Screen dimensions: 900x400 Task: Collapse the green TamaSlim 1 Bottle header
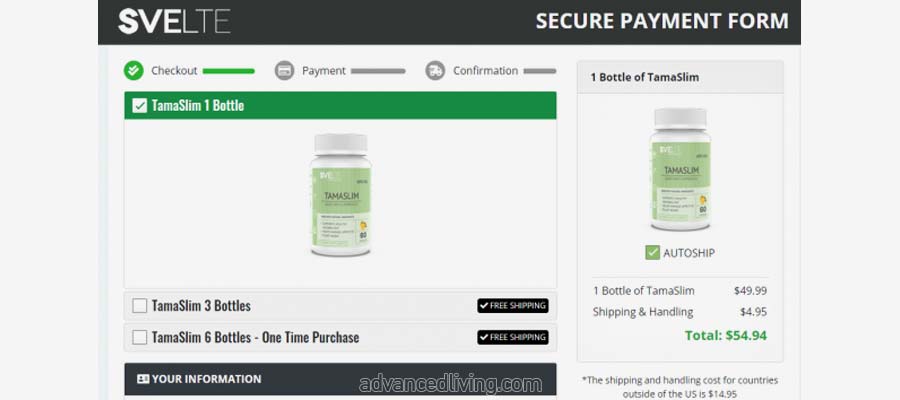coord(340,106)
